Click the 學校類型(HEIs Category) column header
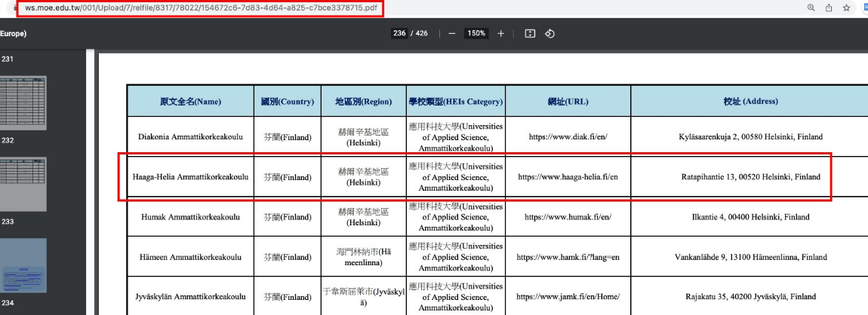This screenshot has width=868, height=315. coord(456,102)
